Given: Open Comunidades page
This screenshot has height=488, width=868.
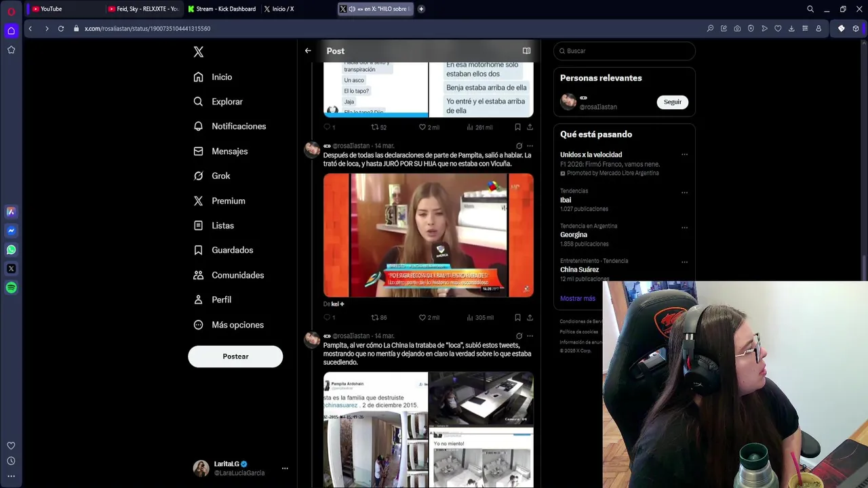Looking at the screenshot, I should (229, 275).
